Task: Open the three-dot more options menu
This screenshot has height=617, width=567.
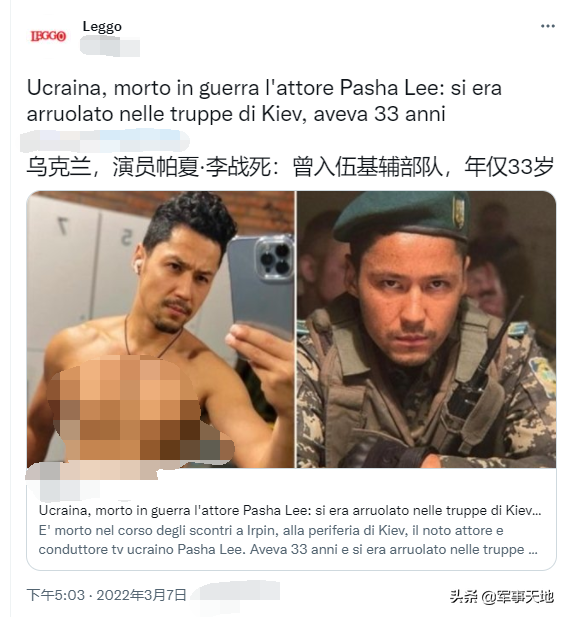Action: point(547,26)
